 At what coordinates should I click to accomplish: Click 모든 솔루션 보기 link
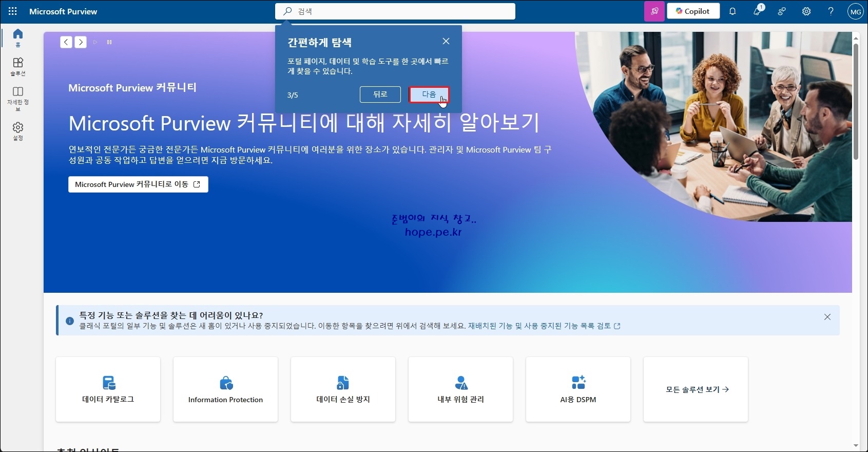(x=697, y=389)
